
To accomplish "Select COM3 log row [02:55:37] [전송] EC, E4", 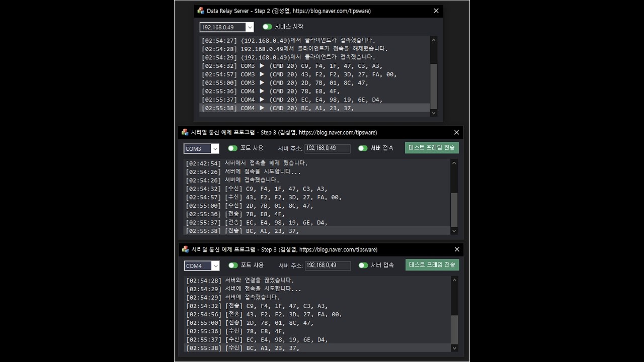I will pos(317,223).
